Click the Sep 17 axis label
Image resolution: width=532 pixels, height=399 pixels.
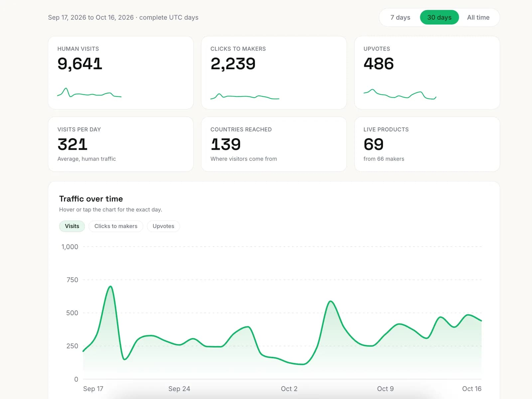[x=93, y=389]
